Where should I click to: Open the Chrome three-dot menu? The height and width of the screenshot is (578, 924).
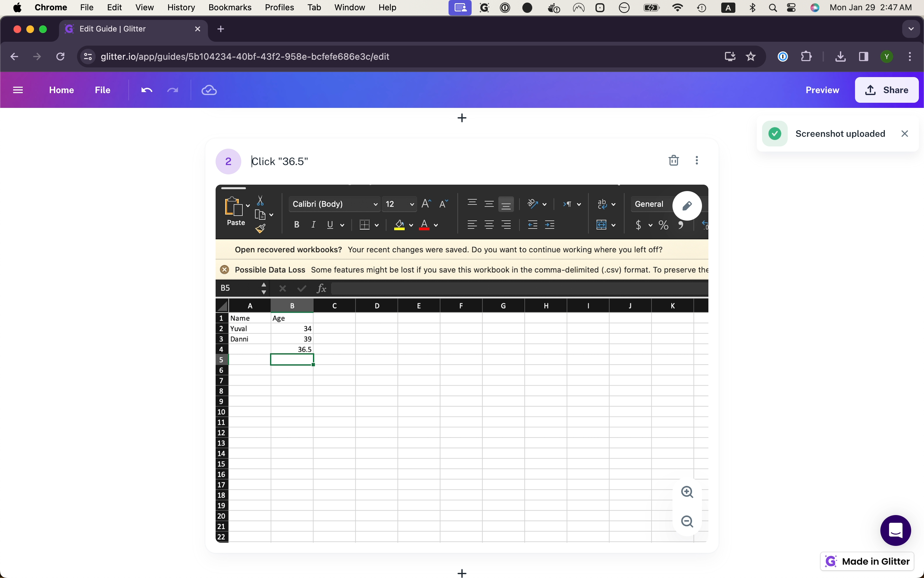pyautogui.click(x=910, y=57)
